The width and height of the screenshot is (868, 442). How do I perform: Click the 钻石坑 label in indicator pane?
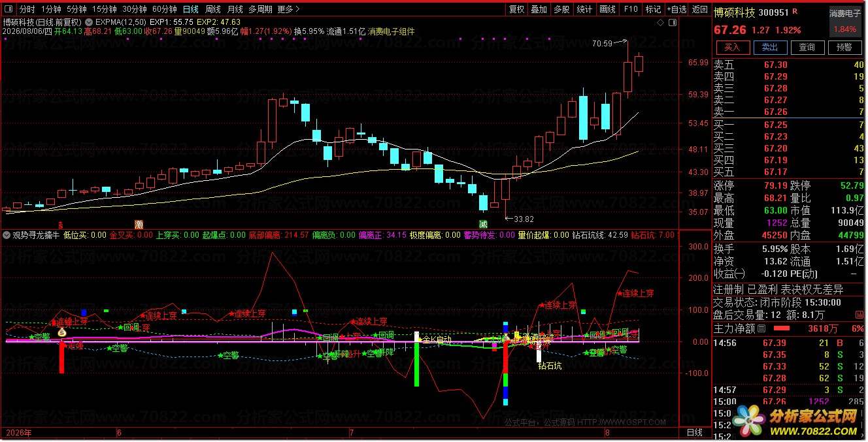point(550,366)
